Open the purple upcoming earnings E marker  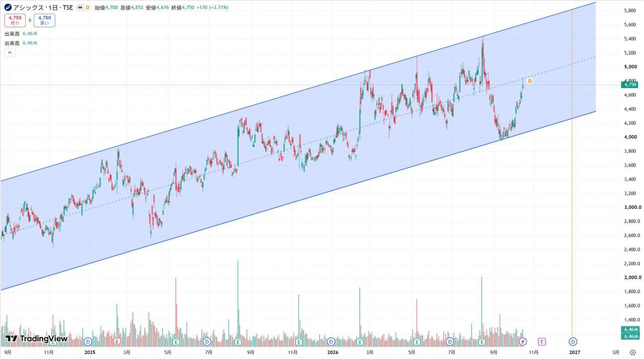[542, 341]
